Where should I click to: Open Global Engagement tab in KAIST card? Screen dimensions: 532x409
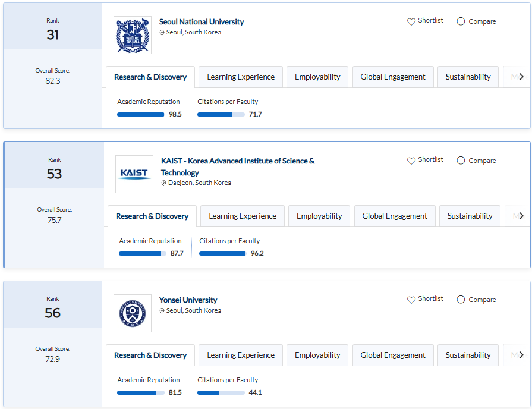395,216
